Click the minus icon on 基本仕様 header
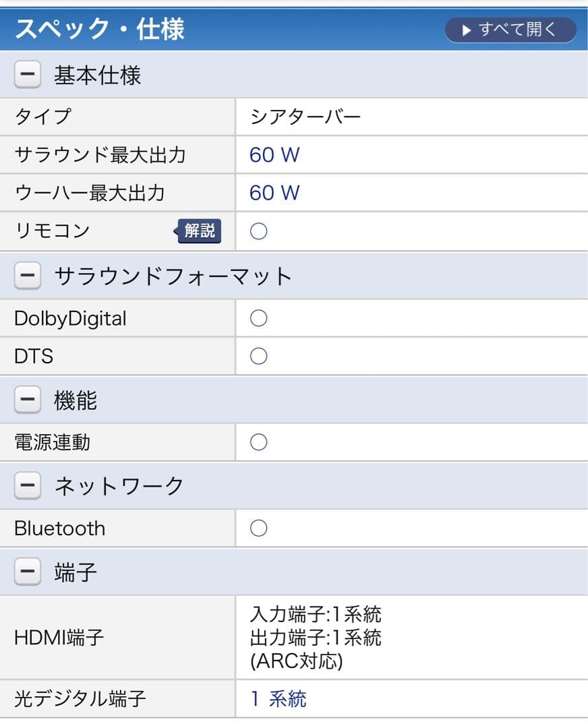 click(26, 74)
